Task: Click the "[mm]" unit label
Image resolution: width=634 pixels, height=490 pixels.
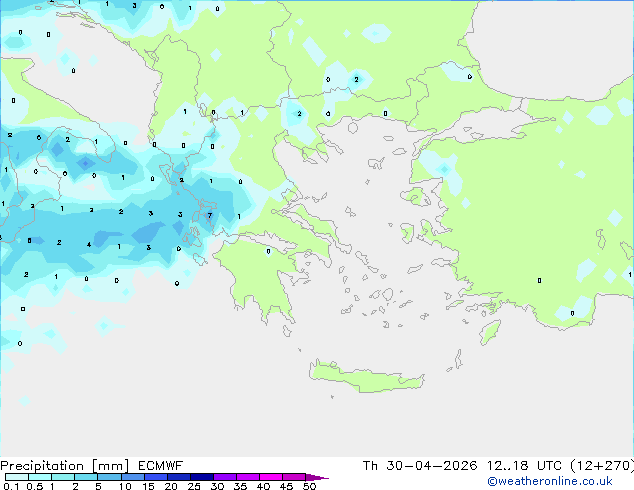Action: pyautogui.click(x=110, y=466)
